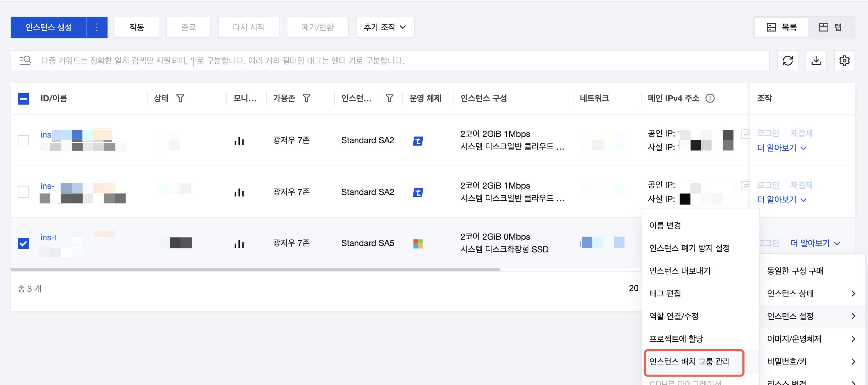868x385 pixels.
Task: Uncheck the third instance row checkbox
Action: [x=23, y=244]
